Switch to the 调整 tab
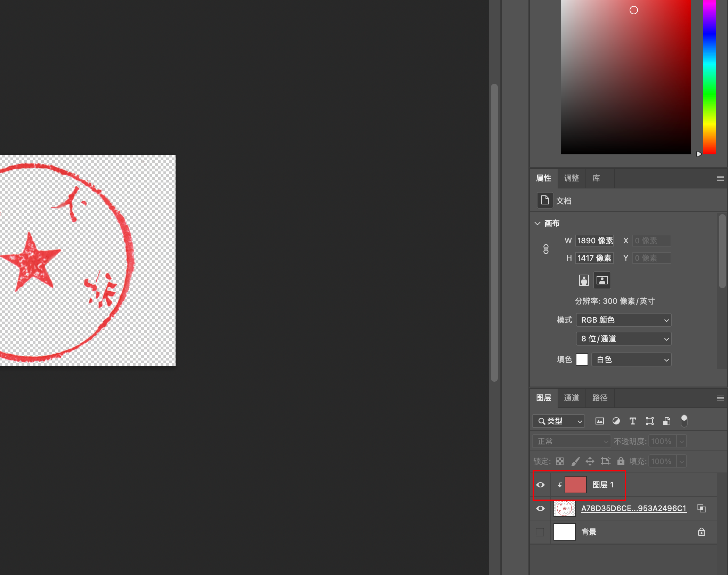This screenshot has width=728, height=575. click(x=572, y=178)
